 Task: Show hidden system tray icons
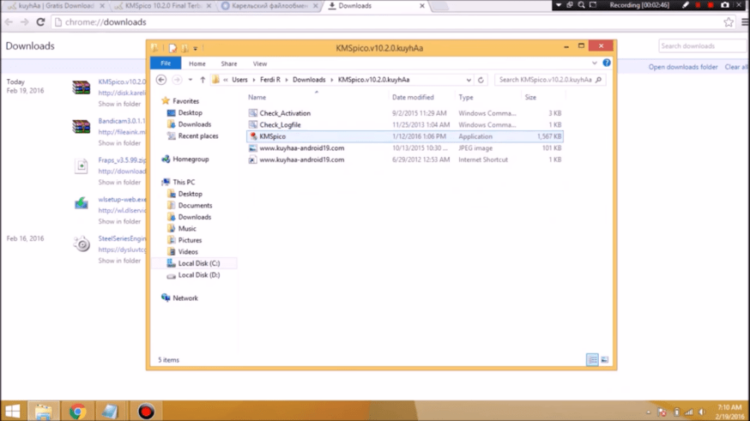coord(649,412)
